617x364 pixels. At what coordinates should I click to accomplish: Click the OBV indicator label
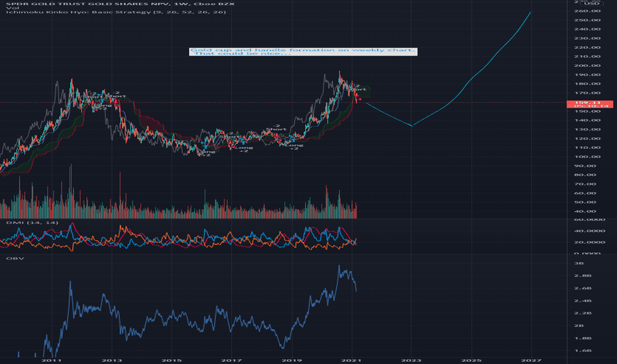point(15,259)
